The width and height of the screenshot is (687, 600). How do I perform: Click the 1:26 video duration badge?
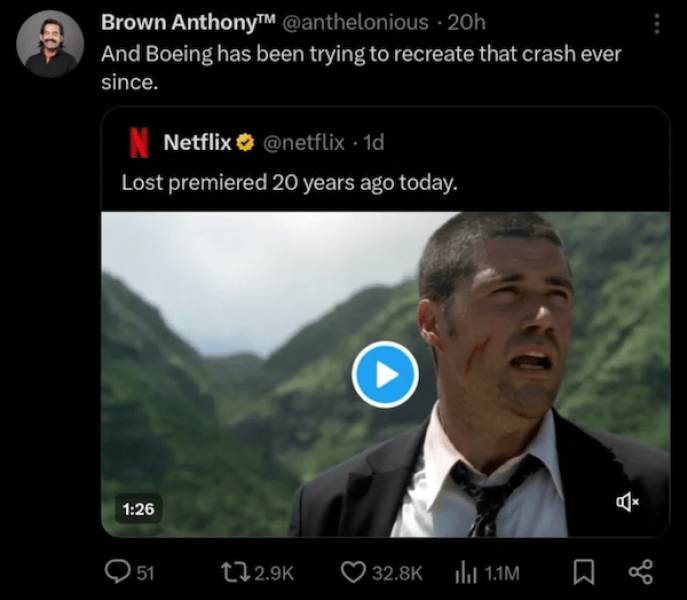(138, 508)
